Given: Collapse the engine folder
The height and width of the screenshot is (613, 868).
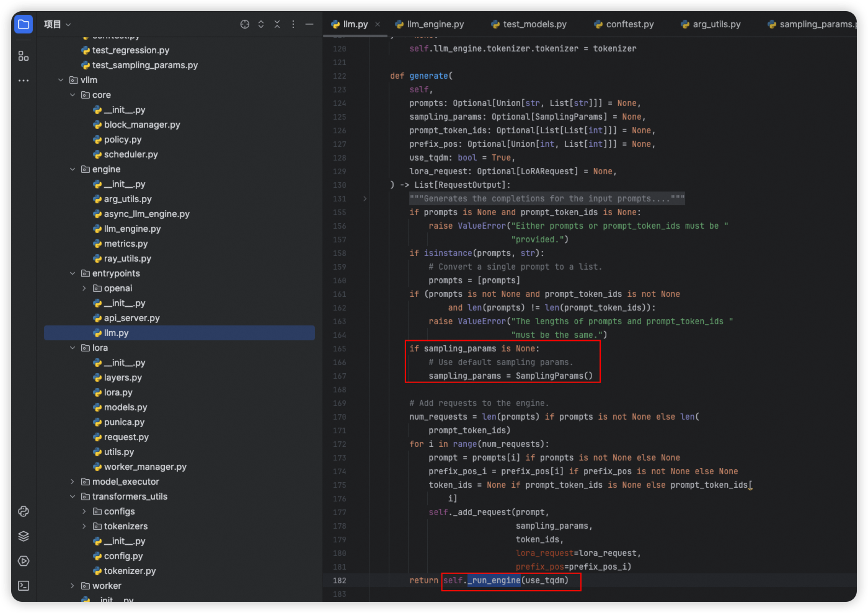Looking at the screenshot, I should [73, 169].
